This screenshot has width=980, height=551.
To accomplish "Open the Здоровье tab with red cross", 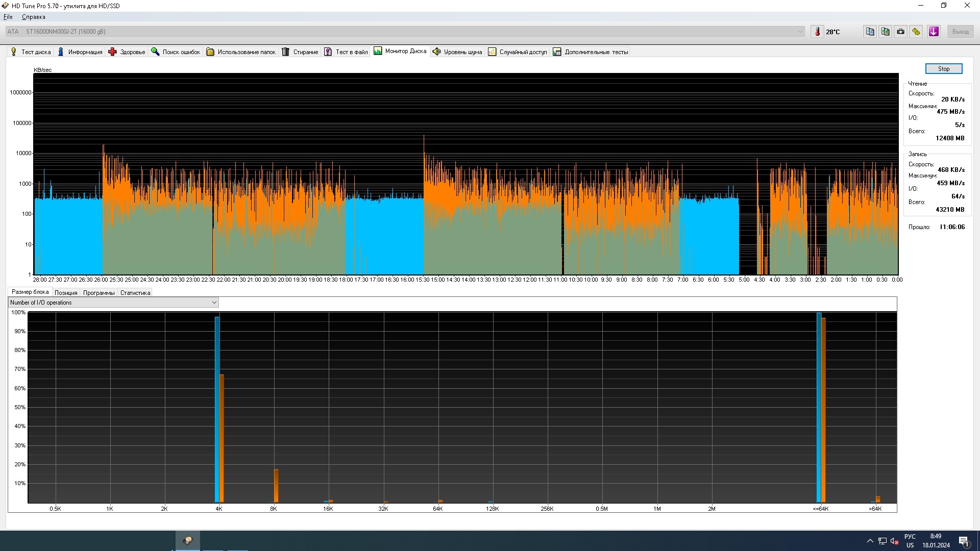I will point(127,52).
